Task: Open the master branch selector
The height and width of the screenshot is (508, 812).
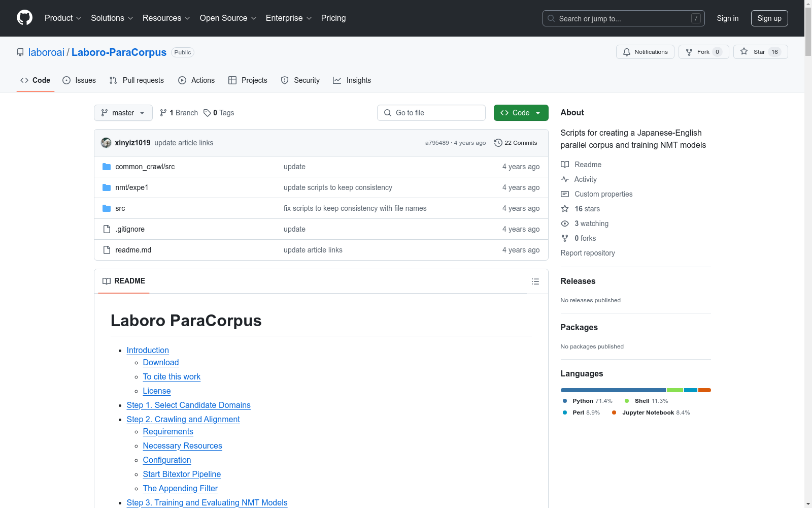Action: 123,113
